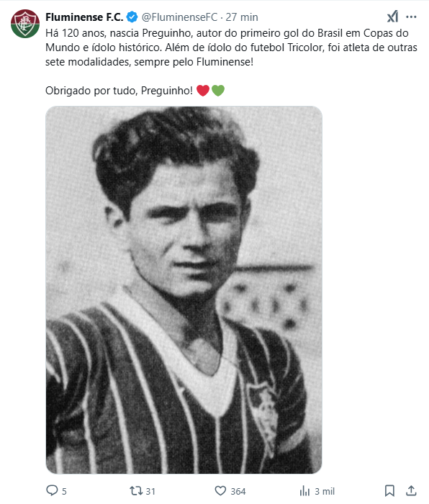Click the reply count 5

click(x=64, y=492)
